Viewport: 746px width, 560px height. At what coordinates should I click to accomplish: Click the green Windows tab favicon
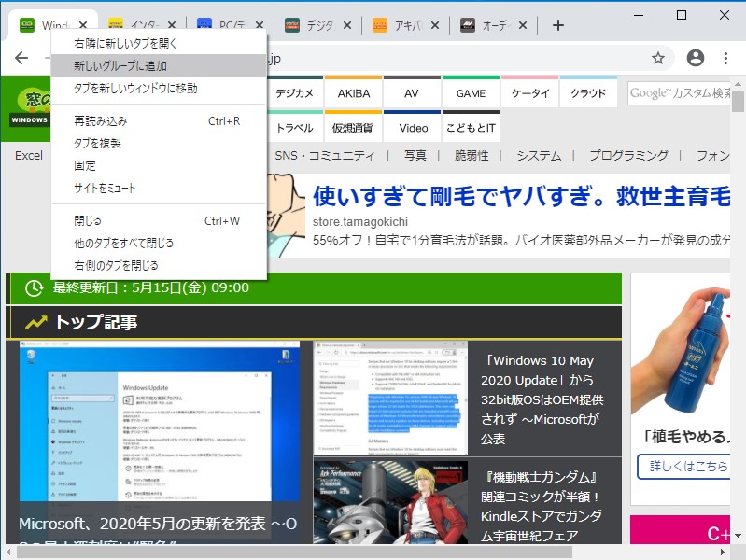click(x=27, y=25)
